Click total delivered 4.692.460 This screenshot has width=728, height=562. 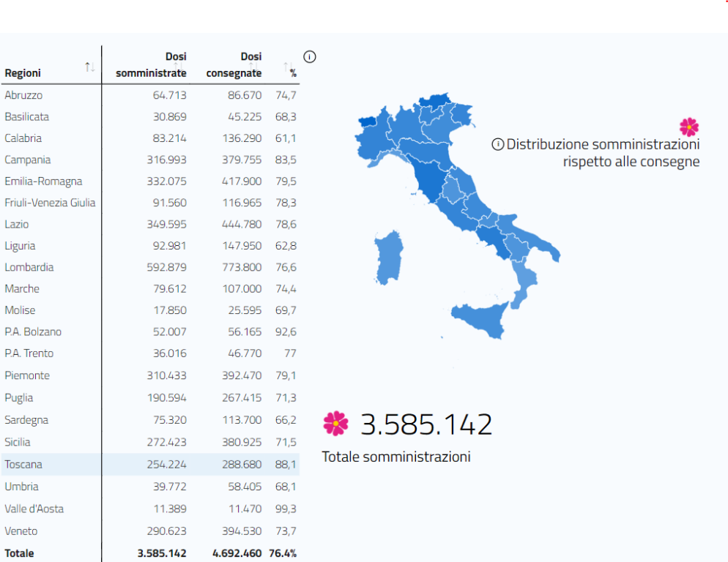tap(237, 553)
